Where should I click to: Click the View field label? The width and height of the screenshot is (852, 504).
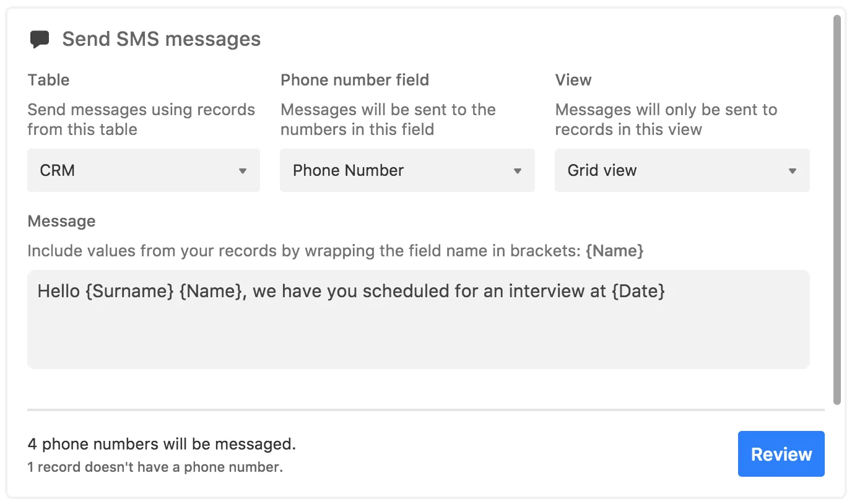[573, 80]
